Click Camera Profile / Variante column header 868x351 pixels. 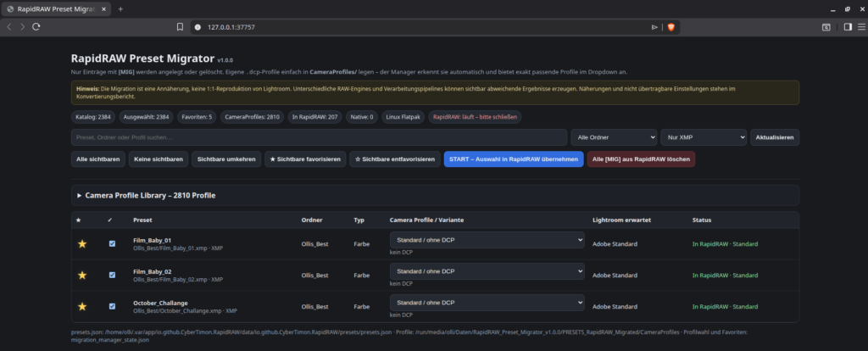[x=427, y=220]
